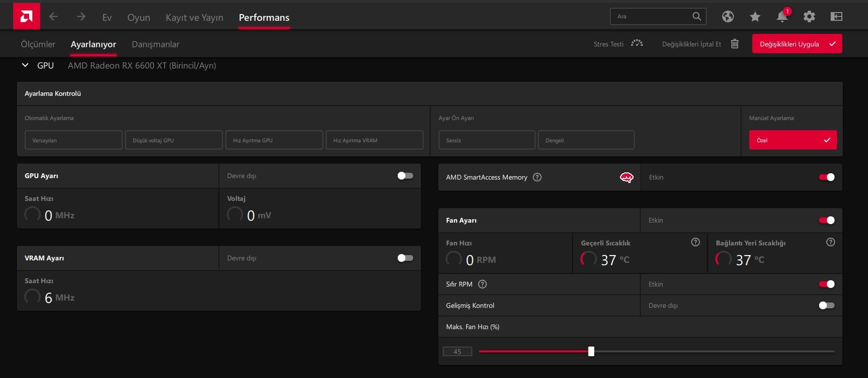
Task: Select the Hız Aşırtma GPU preset
Action: point(274,140)
